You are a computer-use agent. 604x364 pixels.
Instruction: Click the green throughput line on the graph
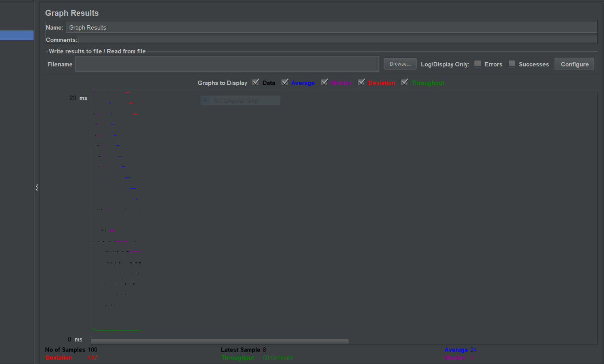pos(117,329)
